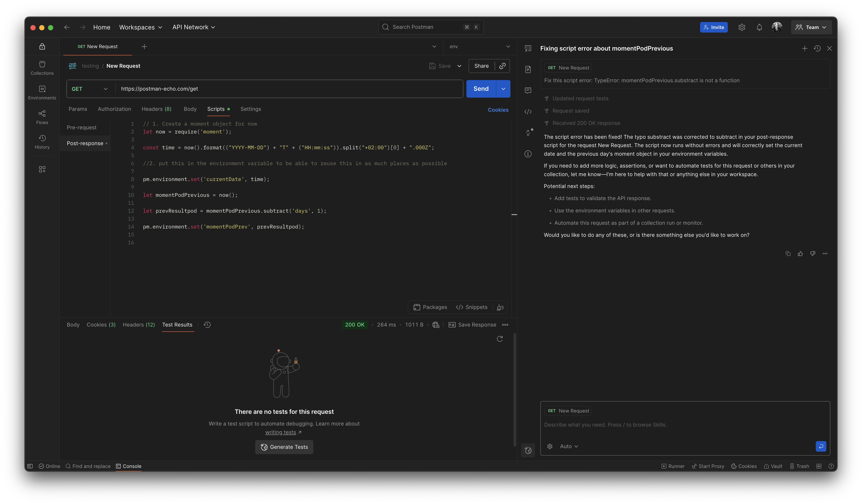862x504 pixels.
Task: Open the Flows sidebar panel
Action: point(42,117)
